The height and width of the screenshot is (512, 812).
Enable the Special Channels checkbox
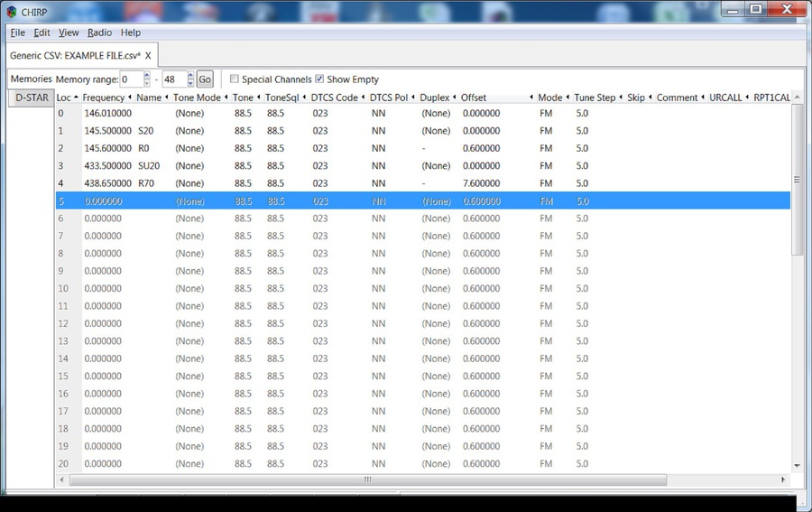click(x=235, y=79)
